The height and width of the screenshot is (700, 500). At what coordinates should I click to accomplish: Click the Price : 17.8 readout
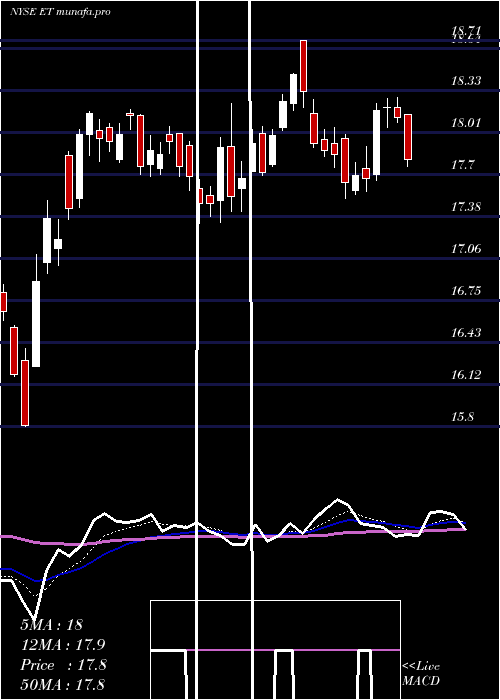coord(63,665)
